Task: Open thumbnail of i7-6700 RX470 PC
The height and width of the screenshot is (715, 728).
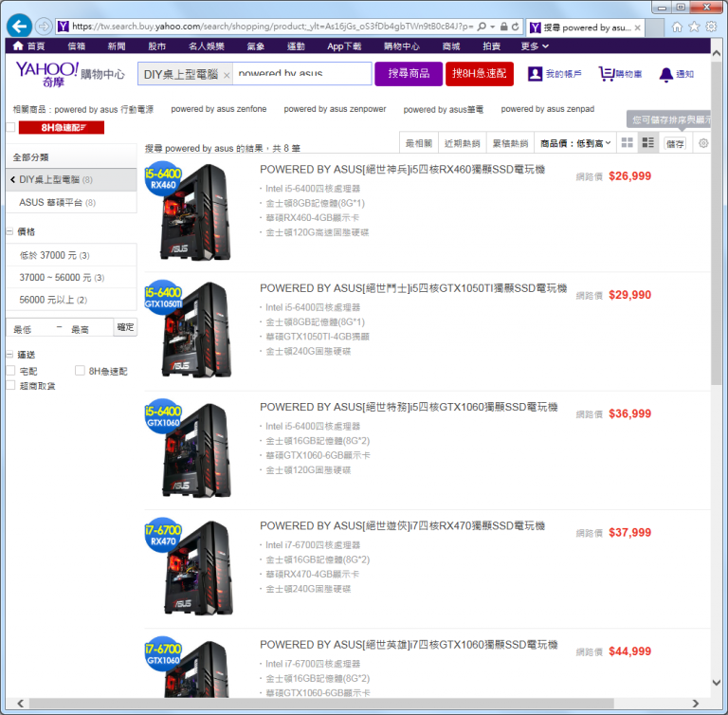Action: pos(189,566)
